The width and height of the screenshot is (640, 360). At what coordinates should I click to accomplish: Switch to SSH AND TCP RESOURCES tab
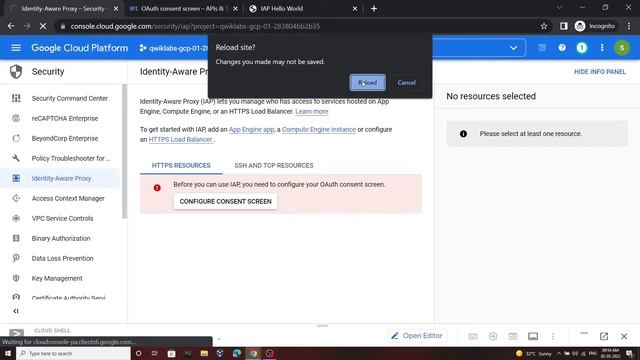point(274,165)
